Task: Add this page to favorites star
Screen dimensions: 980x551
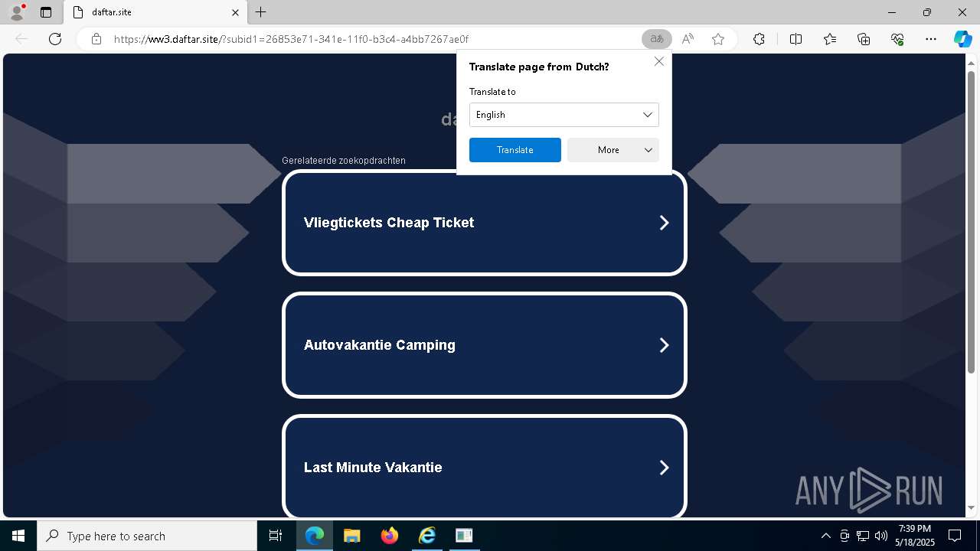Action: [718, 39]
